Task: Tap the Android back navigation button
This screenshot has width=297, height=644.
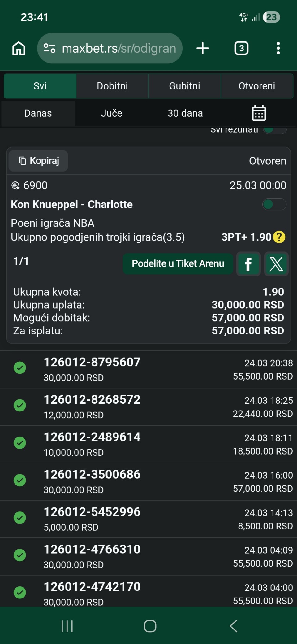Action: tap(234, 626)
